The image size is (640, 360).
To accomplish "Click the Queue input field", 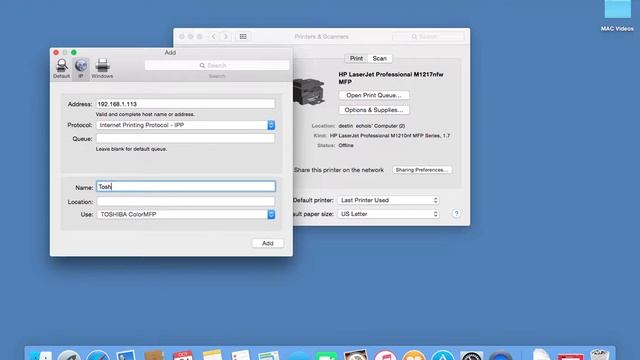I will coord(186,139).
